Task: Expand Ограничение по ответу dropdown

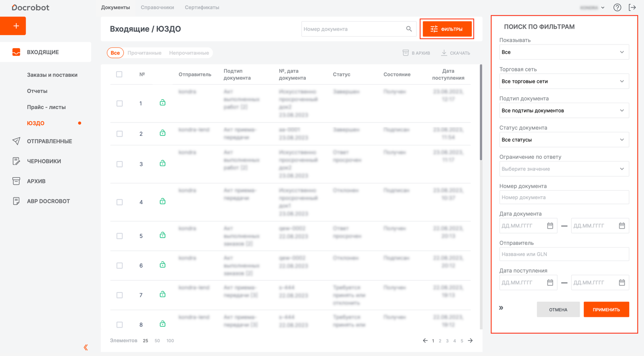Action: pyautogui.click(x=564, y=169)
